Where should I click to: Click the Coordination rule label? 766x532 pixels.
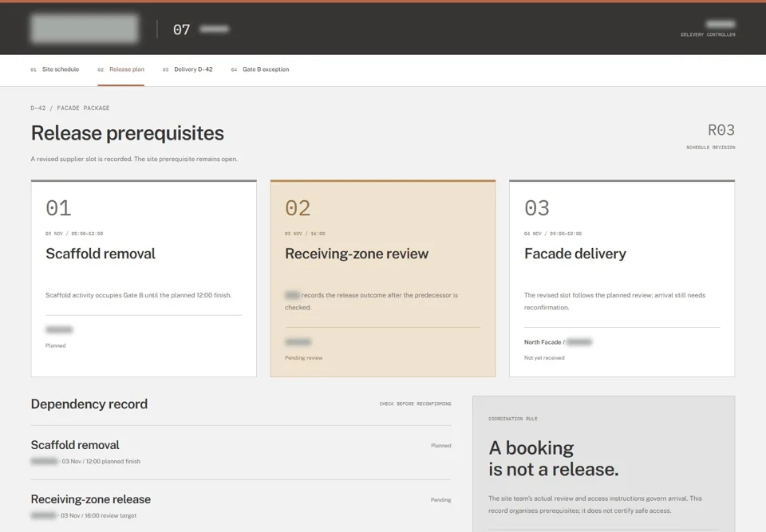(513, 419)
